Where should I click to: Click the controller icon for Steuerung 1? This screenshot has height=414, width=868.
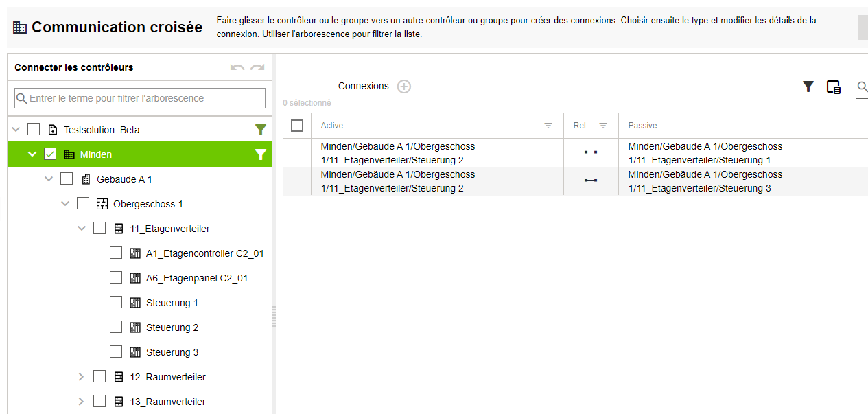(x=135, y=303)
